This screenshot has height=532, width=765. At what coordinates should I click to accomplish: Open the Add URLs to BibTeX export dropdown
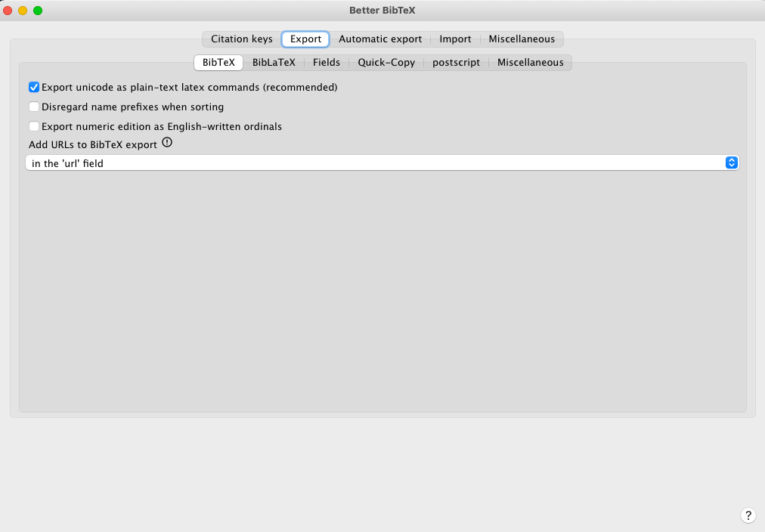382,163
